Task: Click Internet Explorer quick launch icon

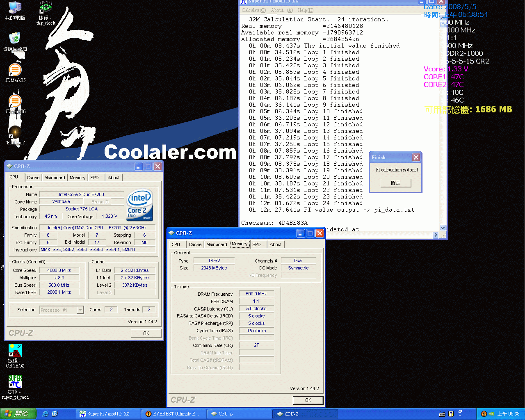Action: pos(45,414)
